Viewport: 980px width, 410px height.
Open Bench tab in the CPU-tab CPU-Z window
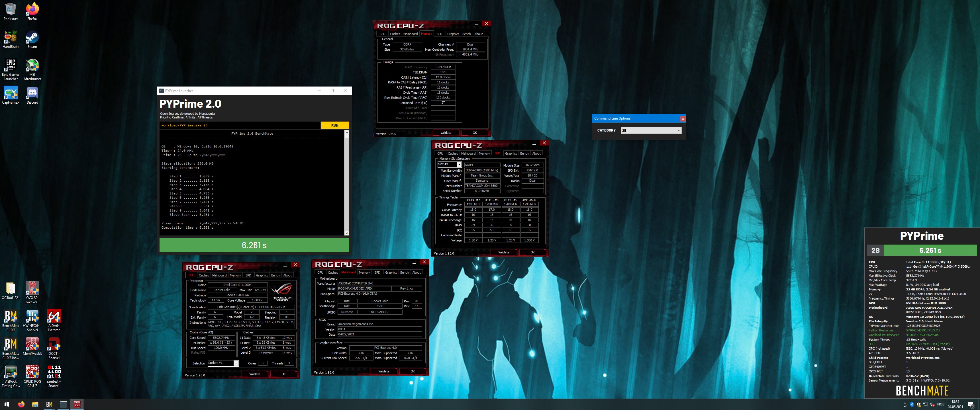coord(275,275)
